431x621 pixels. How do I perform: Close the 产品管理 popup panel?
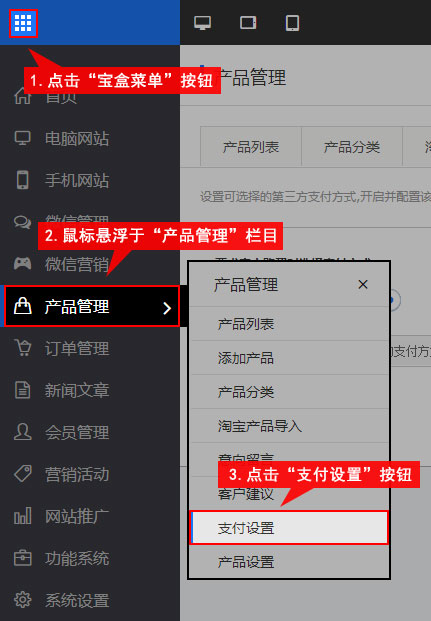363,284
